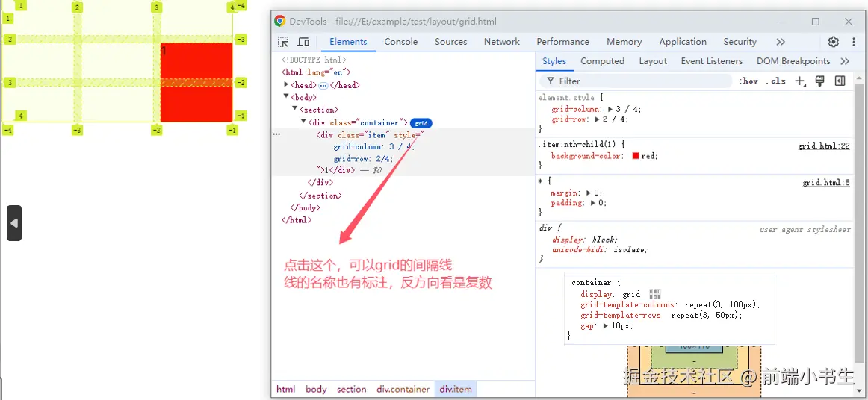
Task: Open the Network tab
Action: [501, 42]
